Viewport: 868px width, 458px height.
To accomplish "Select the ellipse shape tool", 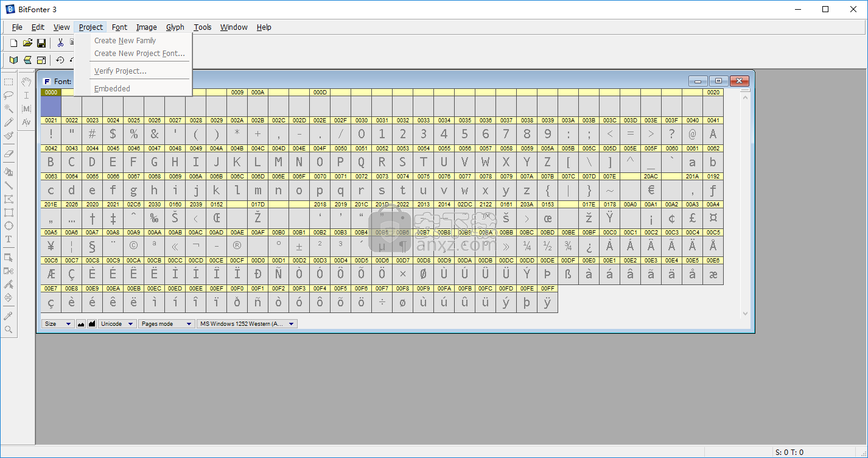I will 9,226.
